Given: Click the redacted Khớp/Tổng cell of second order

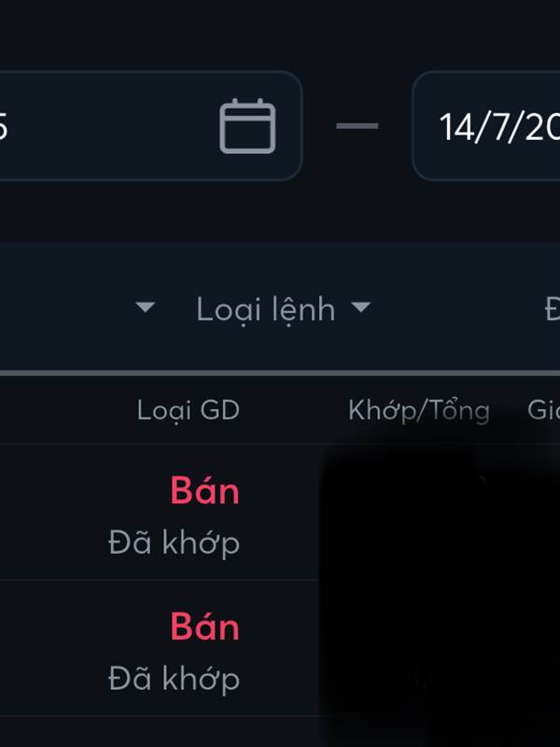Looking at the screenshot, I should pyautogui.click(x=419, y=648).
